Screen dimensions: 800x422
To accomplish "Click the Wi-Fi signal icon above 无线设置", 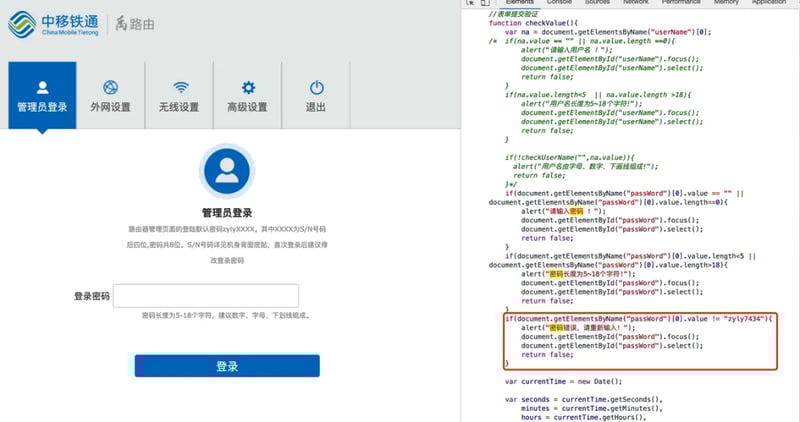I will tap(181, 87).
